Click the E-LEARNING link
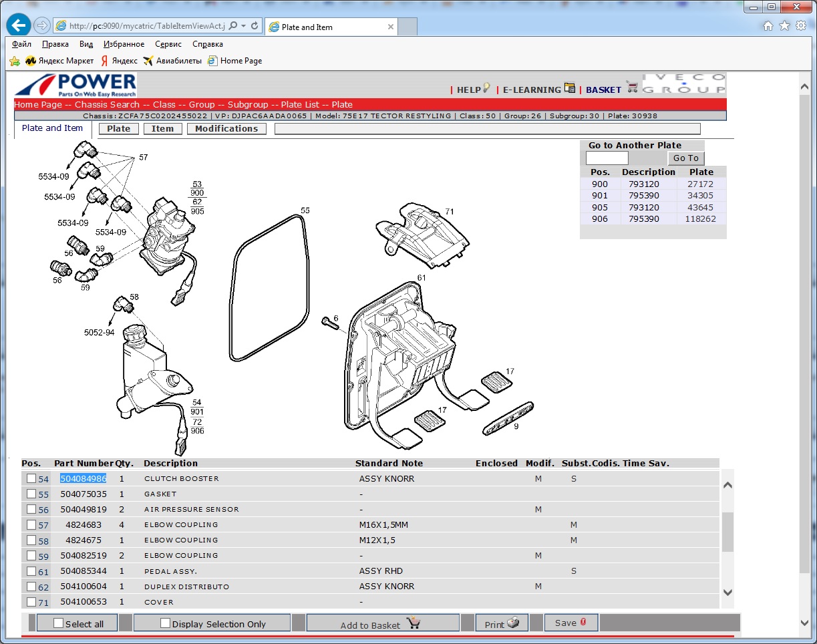Viewport: 817px width, 644px height. click(532, 90)
